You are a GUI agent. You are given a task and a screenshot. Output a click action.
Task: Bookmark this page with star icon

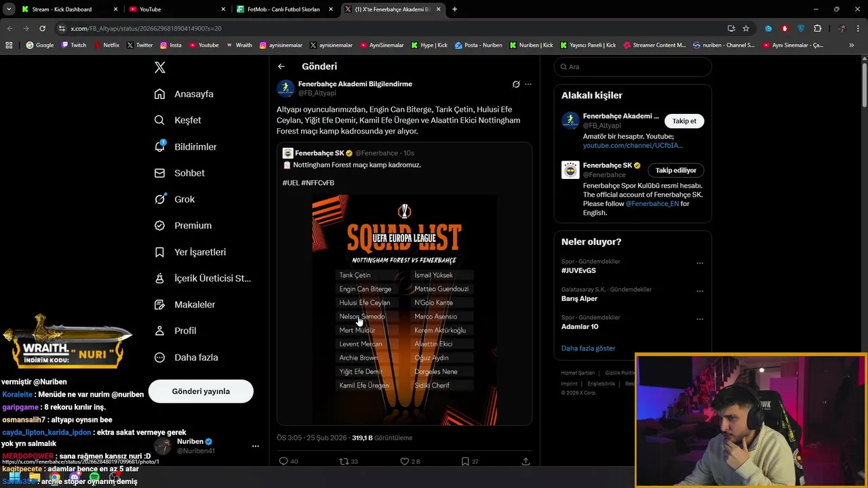click(x=746, y=28)
